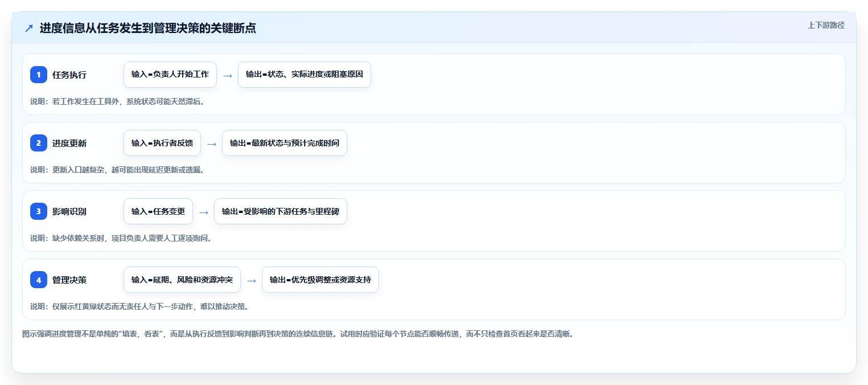Click the 输入=负责人开始工作 box
The image size is (868, 385).
[x=170, y=75]
